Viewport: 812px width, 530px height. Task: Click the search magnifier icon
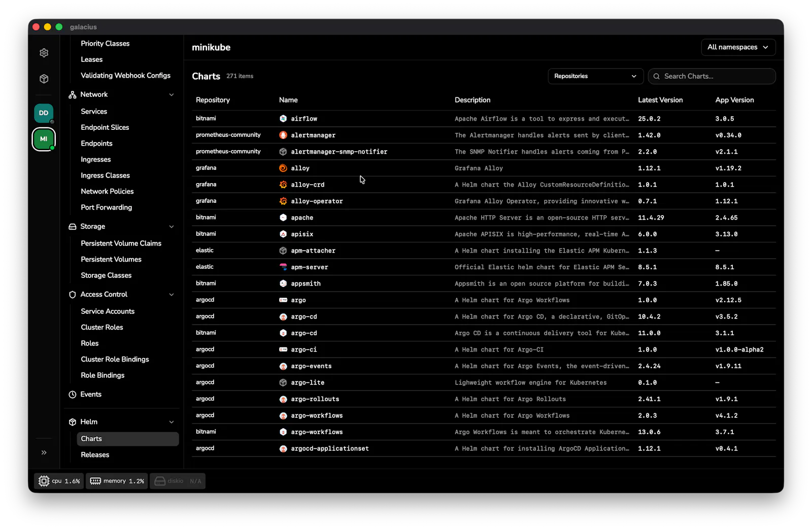coord(657,76)
